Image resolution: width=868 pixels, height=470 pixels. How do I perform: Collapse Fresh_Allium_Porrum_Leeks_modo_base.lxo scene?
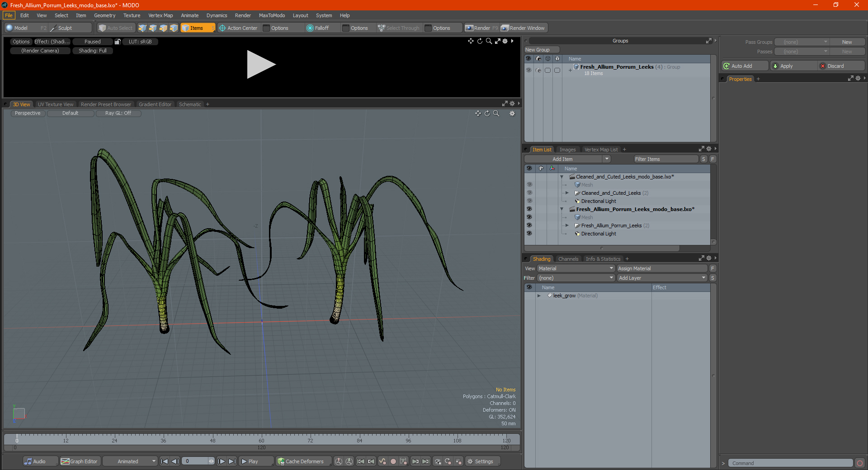562,209
